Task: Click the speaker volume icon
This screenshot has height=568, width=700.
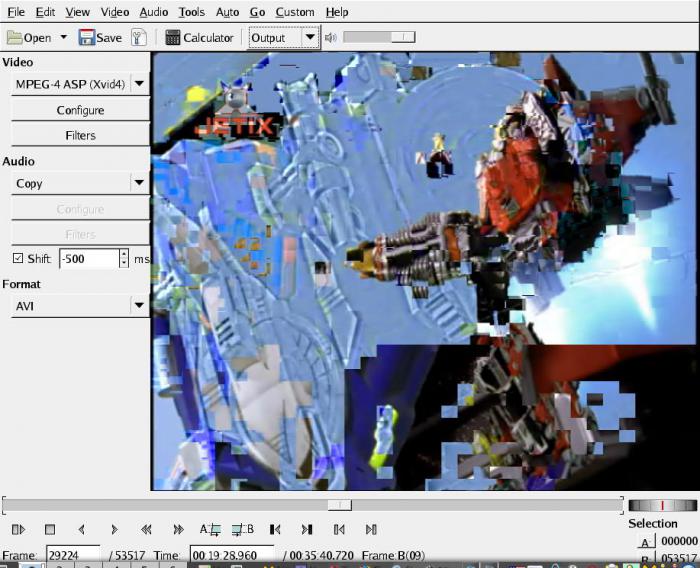Action: [330, 38]
